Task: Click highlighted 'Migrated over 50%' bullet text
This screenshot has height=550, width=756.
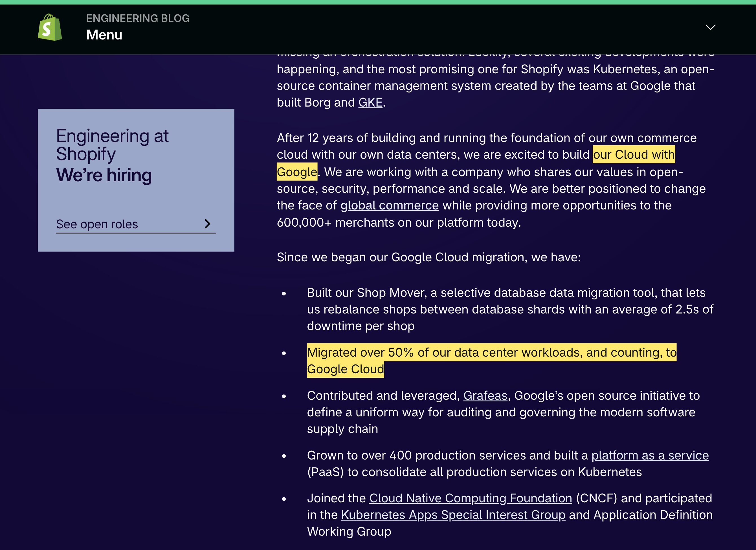Action: tap(492, 361)
